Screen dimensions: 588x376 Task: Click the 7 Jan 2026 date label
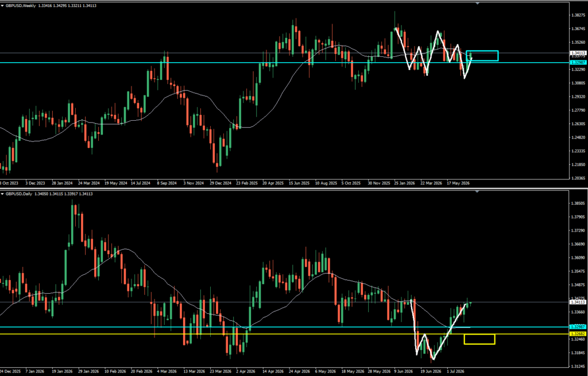34,371
